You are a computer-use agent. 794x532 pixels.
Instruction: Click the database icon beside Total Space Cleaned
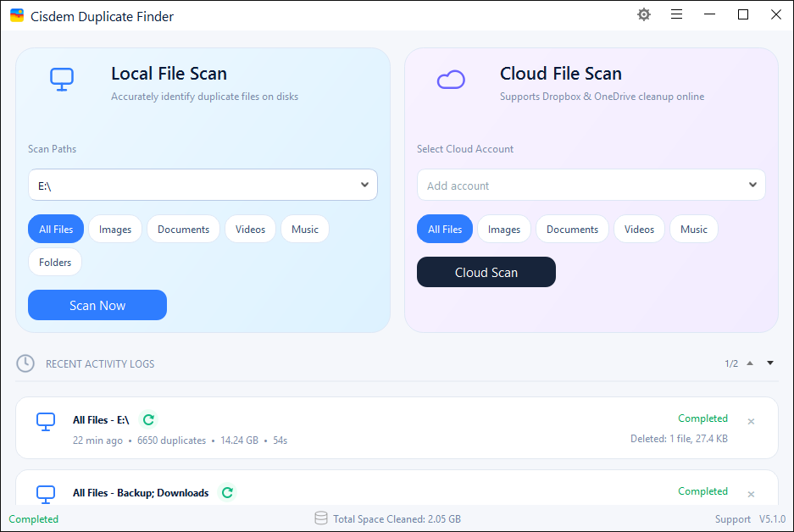[x=321, y=518]
